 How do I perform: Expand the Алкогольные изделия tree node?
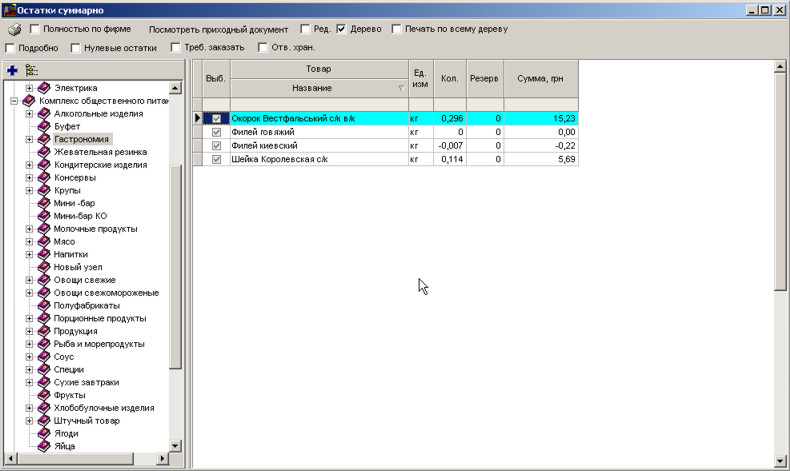[30, 114]
